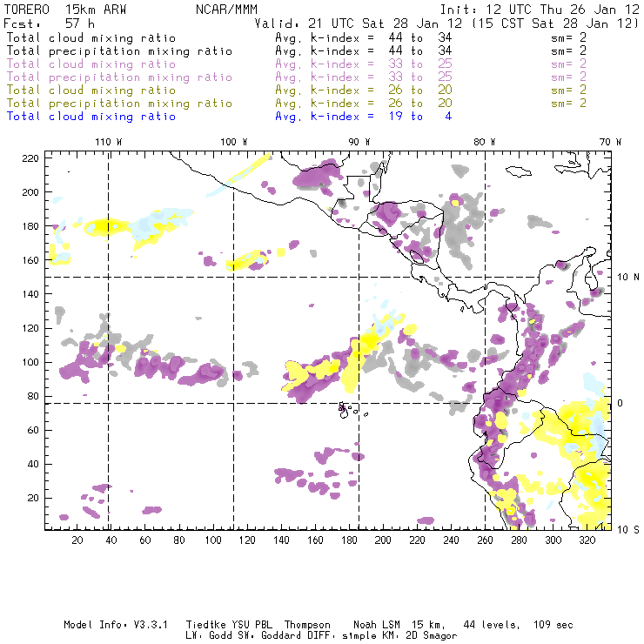The width and height of the screenshot is (644, 644).
Task: Click purple "Total cloud mixing ratio" legend label
Action: pos(91,64)
